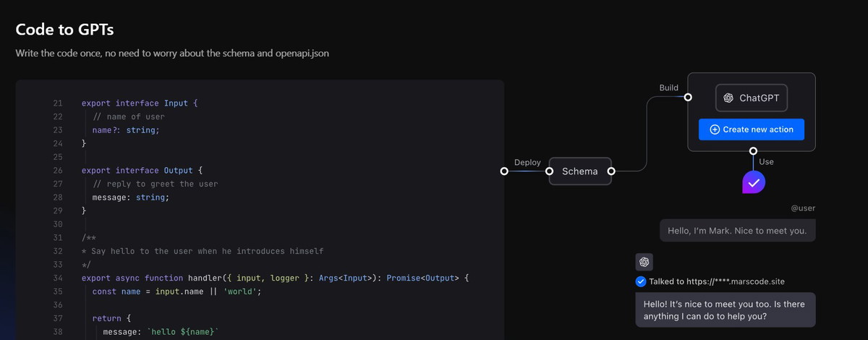The image size is (868, 340).
Task: Click the plus icon on Create new action
Action: 715,129
